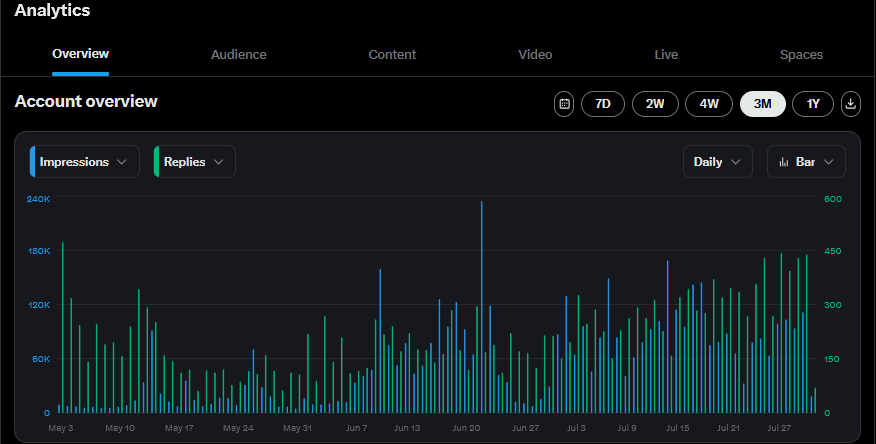Screen dimensions: 876x444
Task: Click the 600 replies axis label
Action: [832, 199]
